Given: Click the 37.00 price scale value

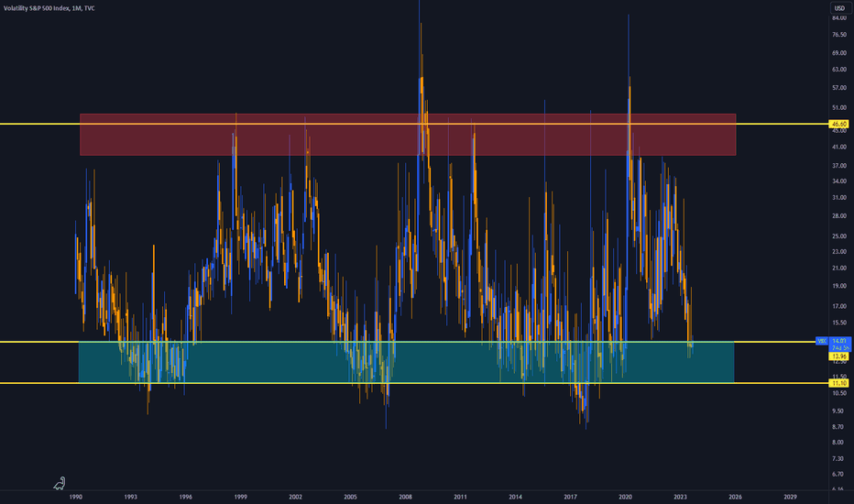Looking at the screenshot, I should tap(839, 165).
